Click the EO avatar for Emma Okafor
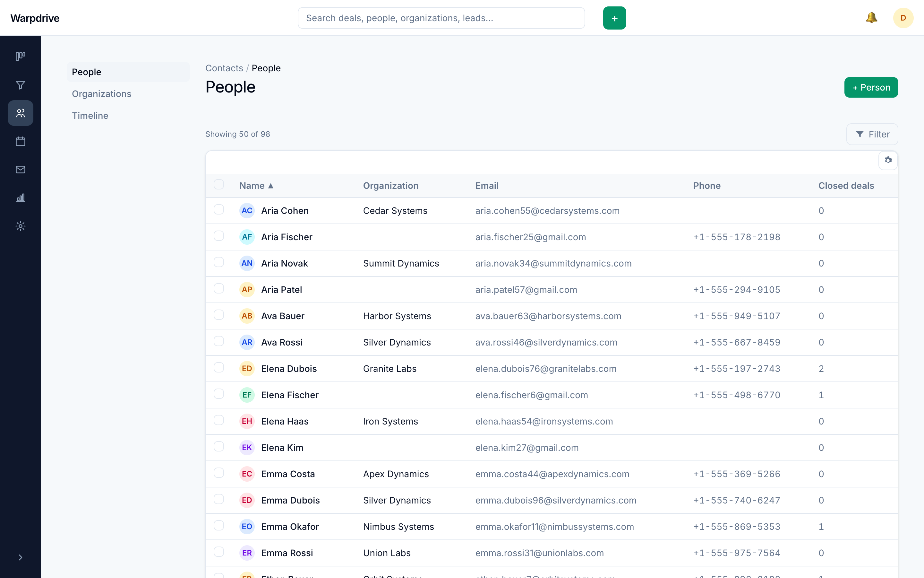The image size is (924, 578). [x=247, y=527]
